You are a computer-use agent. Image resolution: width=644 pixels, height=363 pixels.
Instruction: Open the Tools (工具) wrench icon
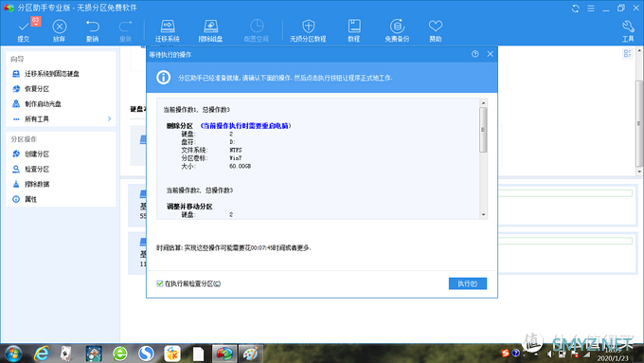(x=628, y=27)
